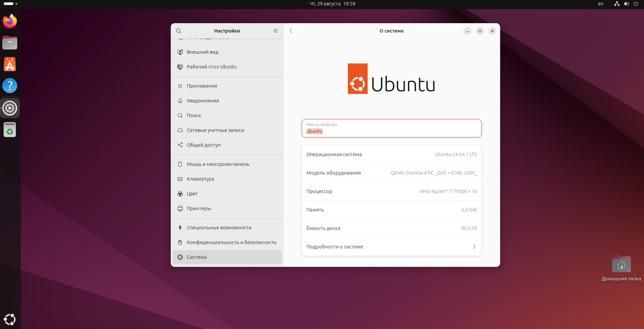Open Сетевые учетные записи settings
644x329 pixels.
click(x=227, y=130)
